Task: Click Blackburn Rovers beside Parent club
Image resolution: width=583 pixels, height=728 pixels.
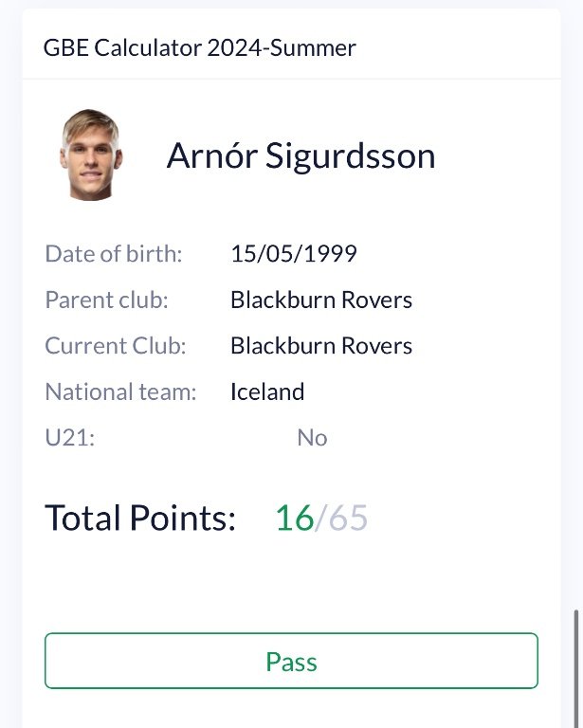Action: click(x=321, y=300)
